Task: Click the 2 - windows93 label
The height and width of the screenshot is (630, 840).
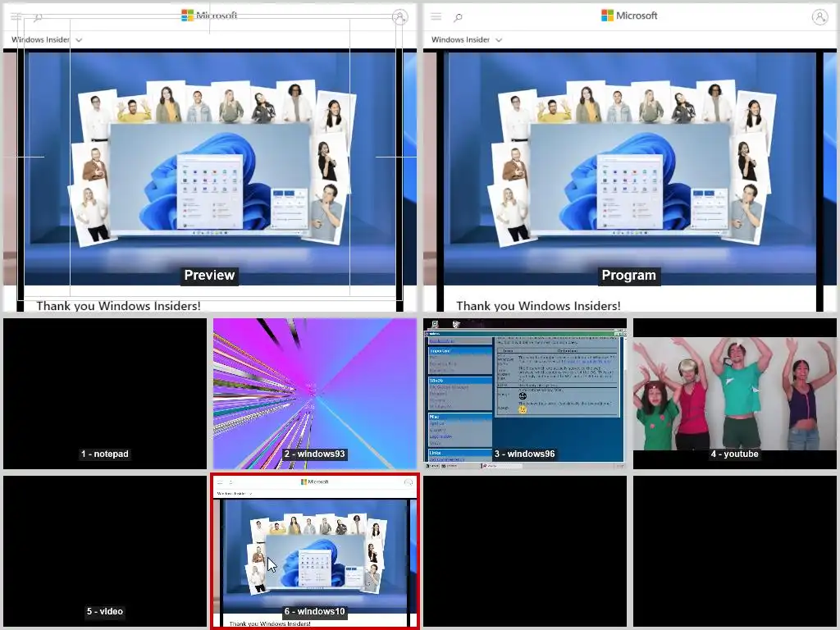Action: [x=314, y=454]
